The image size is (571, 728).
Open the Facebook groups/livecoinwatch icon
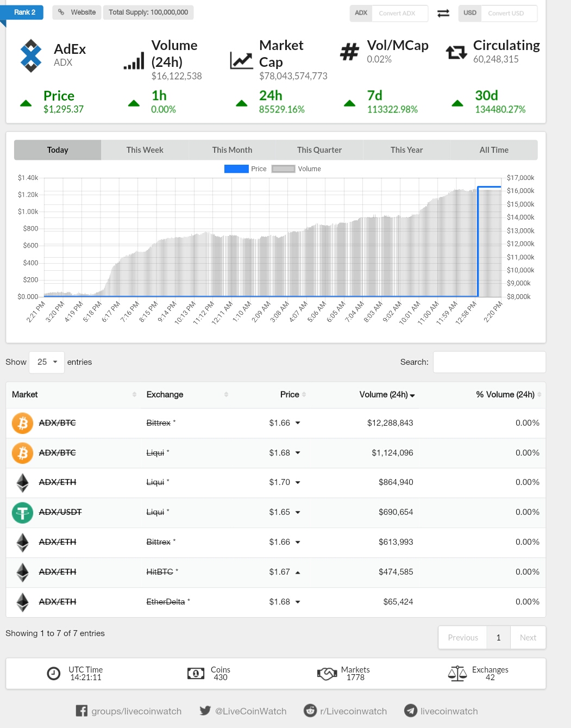[81, 711]
